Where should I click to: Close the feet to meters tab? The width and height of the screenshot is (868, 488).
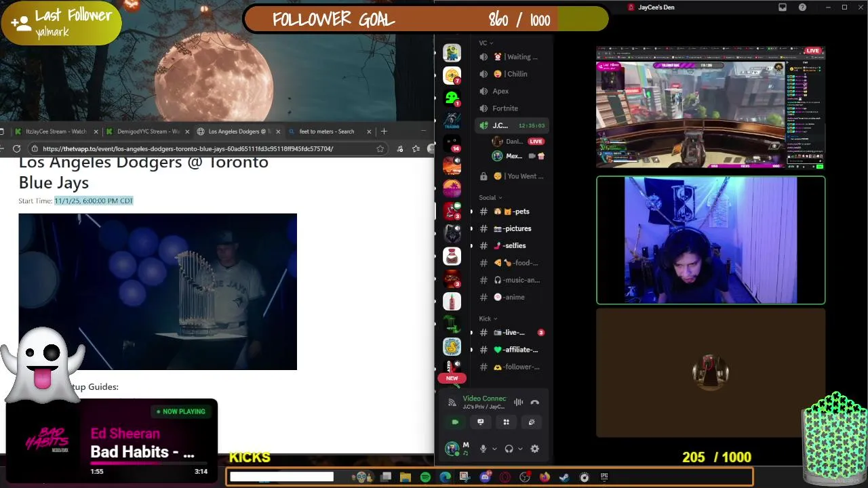click(x=369, y=131)
